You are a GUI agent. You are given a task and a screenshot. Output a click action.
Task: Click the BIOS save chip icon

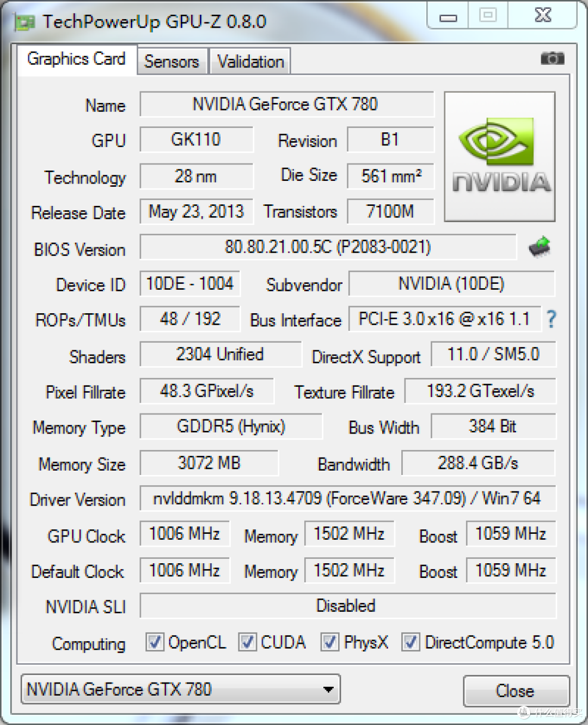[x=540, y=247]
